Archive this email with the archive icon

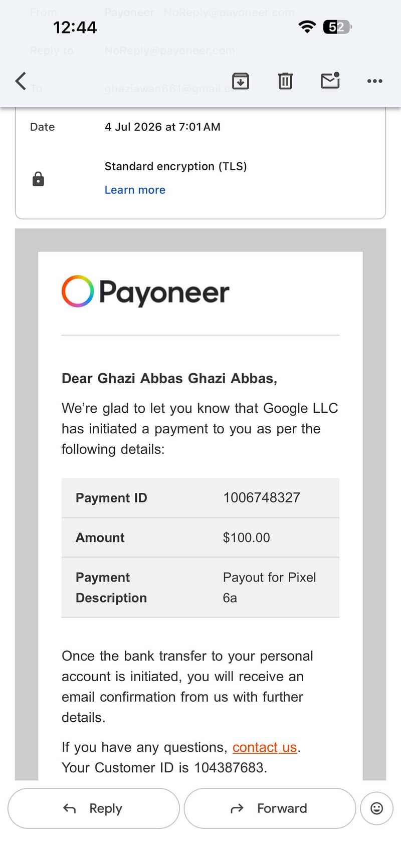tap(241, 81)
